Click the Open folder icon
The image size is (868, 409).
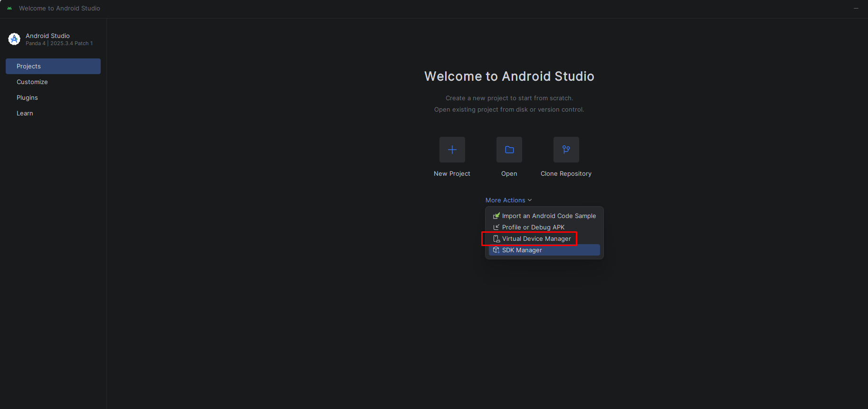tap(509, 150)
